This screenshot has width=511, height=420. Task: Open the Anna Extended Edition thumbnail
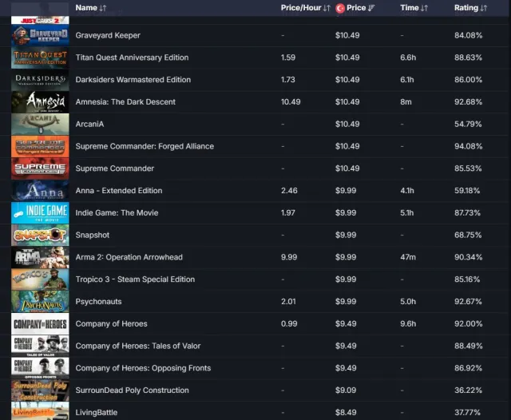point(40,191)
